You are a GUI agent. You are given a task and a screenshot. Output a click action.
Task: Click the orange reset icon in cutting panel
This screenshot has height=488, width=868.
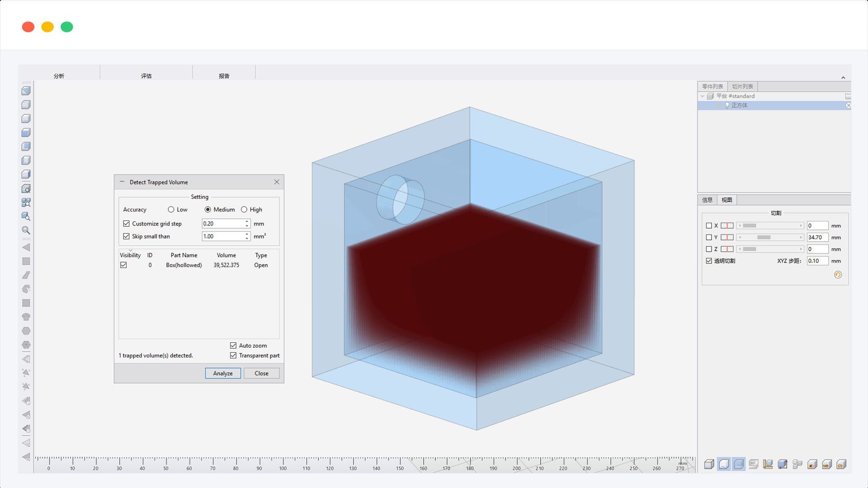(x=838, y=275)
